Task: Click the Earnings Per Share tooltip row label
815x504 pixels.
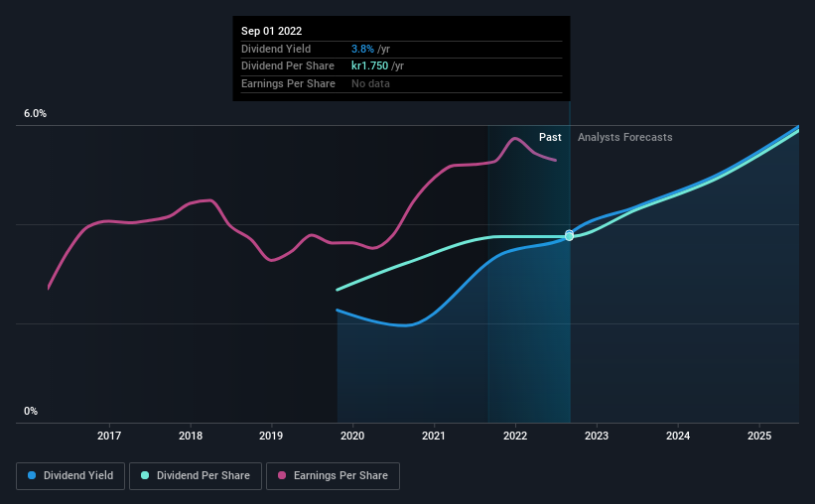Action: click(288, 83)
